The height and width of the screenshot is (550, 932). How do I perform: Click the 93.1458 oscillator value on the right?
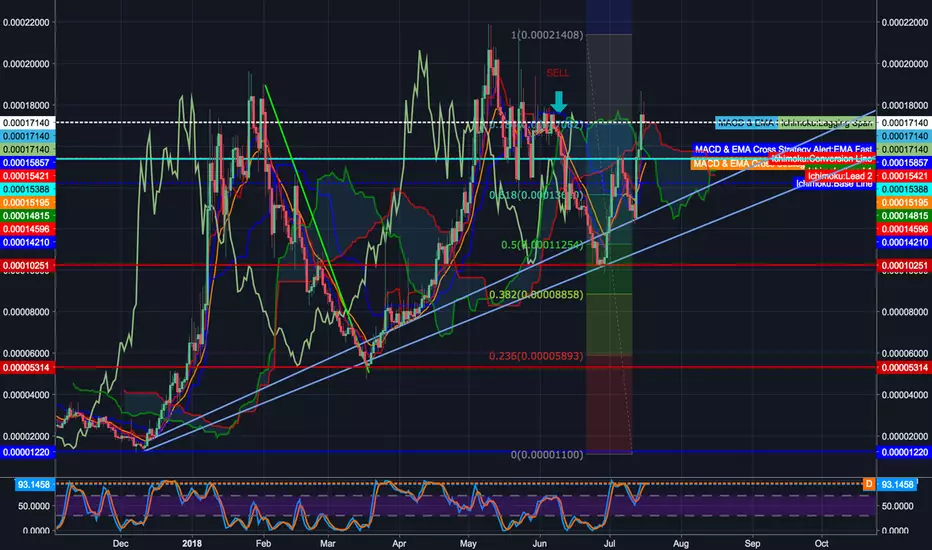pos(897,485)
